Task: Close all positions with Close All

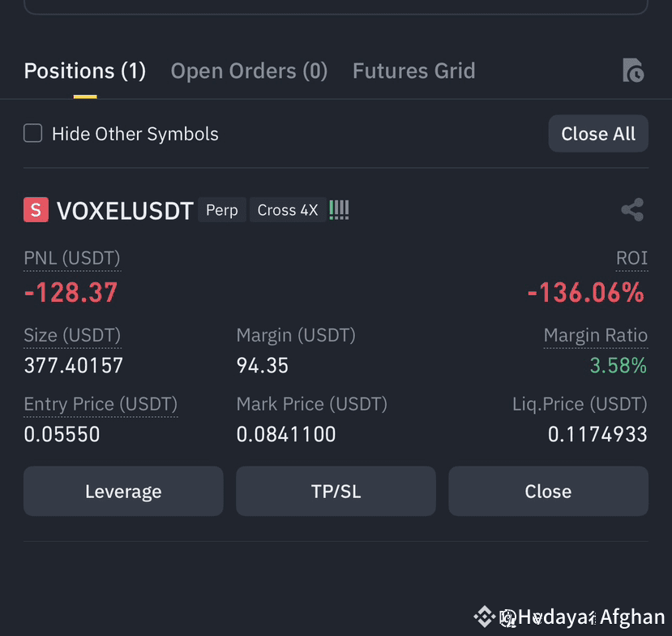Action: pos(598,133)
